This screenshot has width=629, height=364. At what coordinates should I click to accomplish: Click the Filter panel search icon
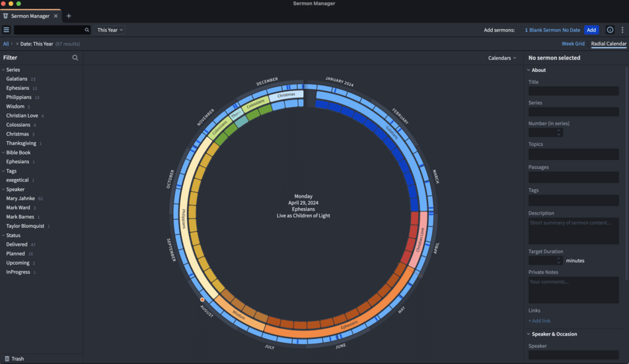(x=75, y=58)
